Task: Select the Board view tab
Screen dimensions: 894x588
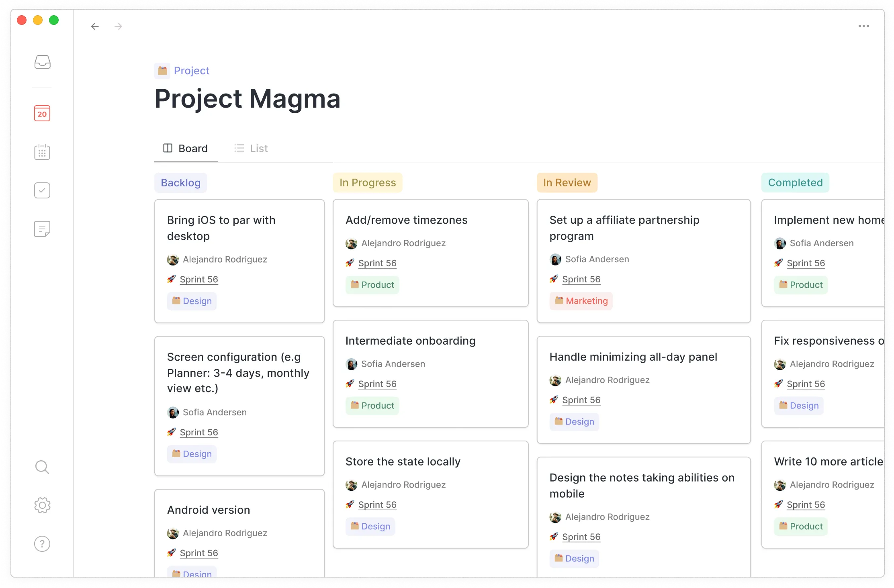Action: tap(186, 148)
